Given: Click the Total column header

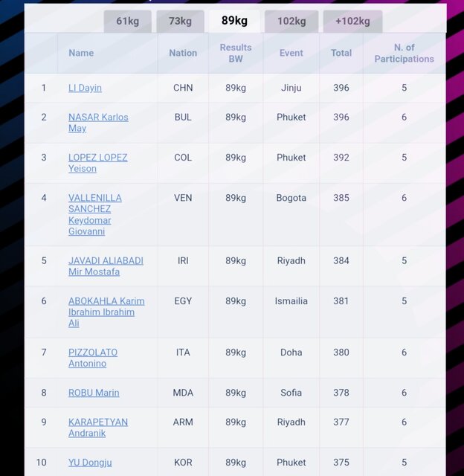Looking at the screenshot, I should [341, 53].
